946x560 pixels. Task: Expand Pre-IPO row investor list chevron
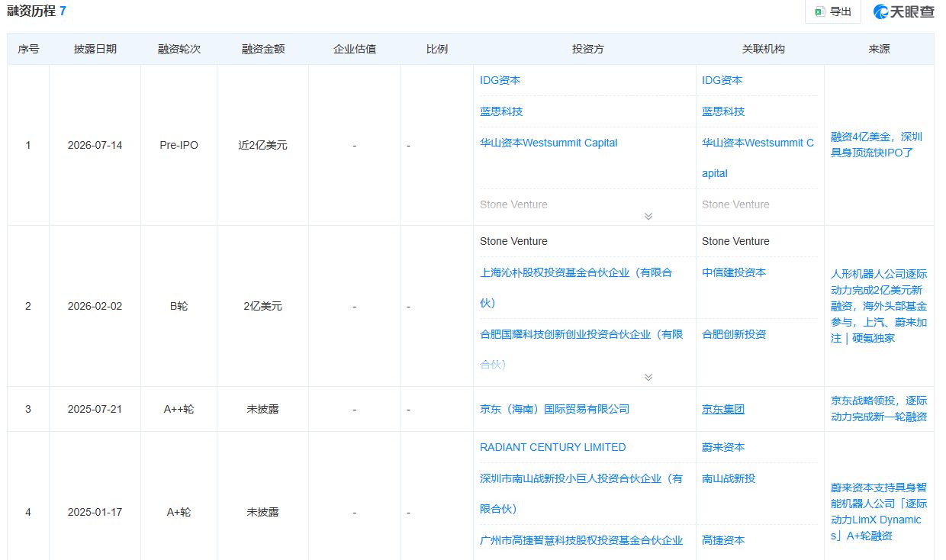pos(648,216)
